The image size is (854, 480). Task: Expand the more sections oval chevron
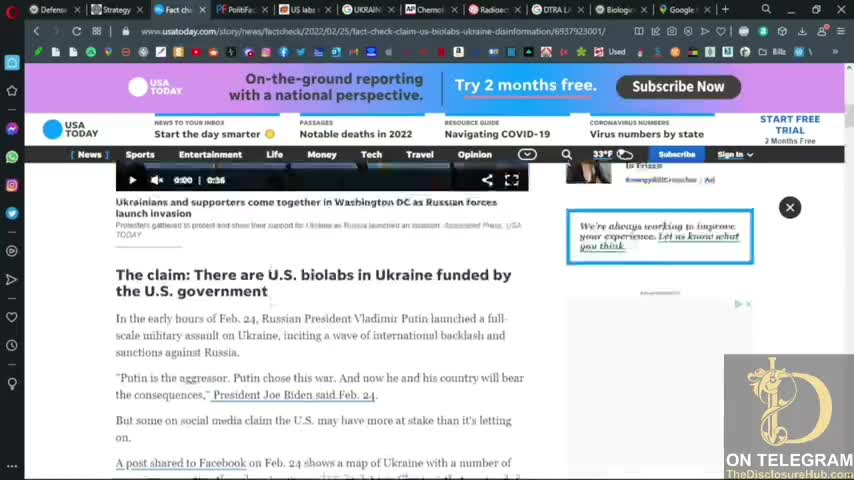(527, 155)
